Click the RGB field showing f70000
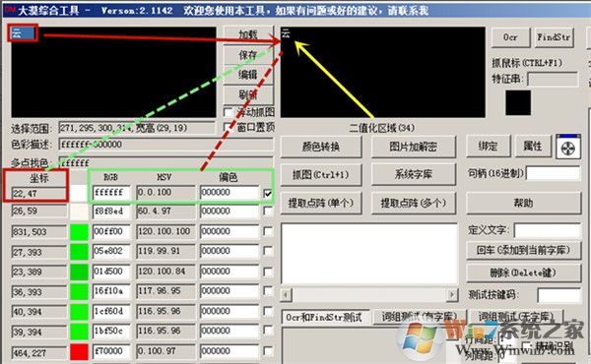Image resolution: width=591 pixels, height=364 pixels. tap(111, 351)
